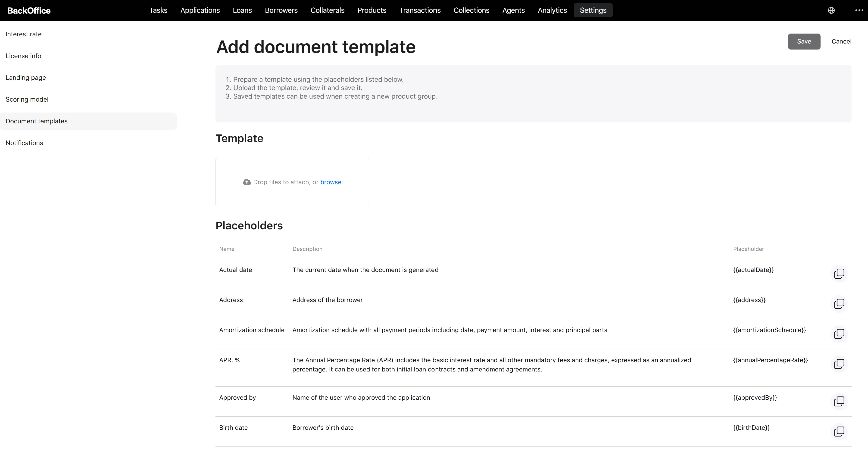Image resolution: width=868 pixels, height=449 pixels.
Task: Copy the actualDate placeholder
Action: [x=839, y=274]
